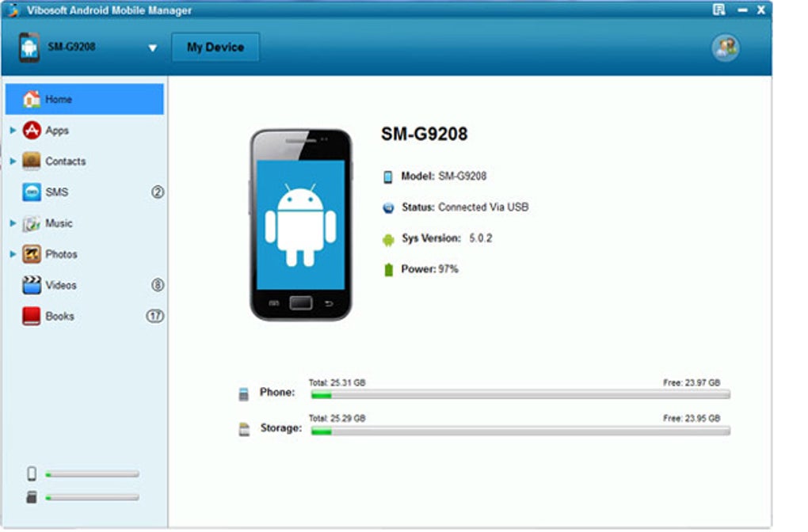
Task: Click the Sys Version android icon
Action: [388, 239]
